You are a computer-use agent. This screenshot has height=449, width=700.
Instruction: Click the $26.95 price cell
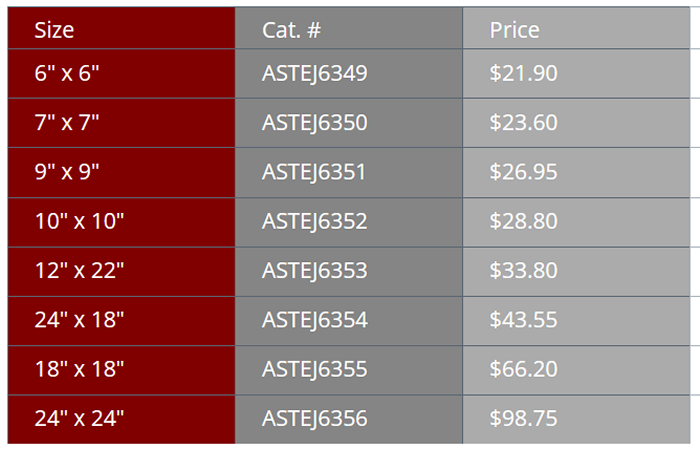(523, 172)
